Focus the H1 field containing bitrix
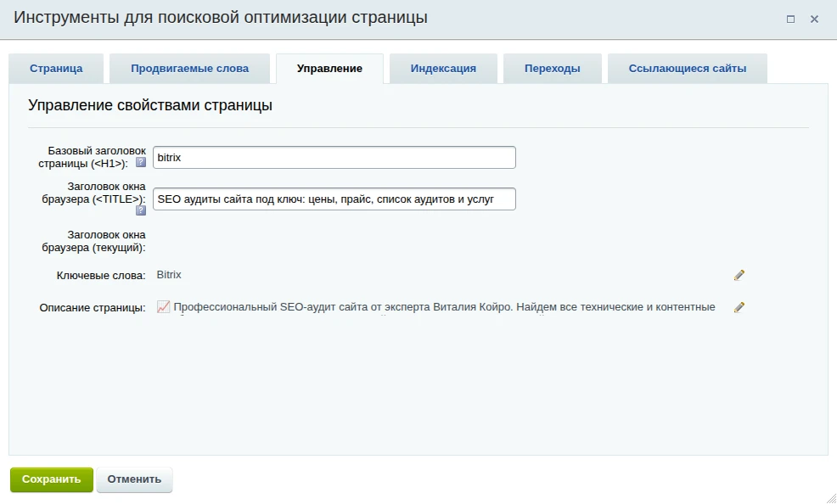This screenshot has width=837, height=504. pyautogui.click(x=334, y=158)
